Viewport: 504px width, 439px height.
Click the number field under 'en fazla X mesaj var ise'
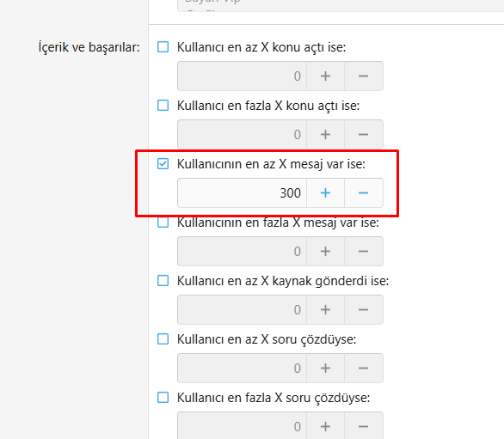(x=242, y=252)
